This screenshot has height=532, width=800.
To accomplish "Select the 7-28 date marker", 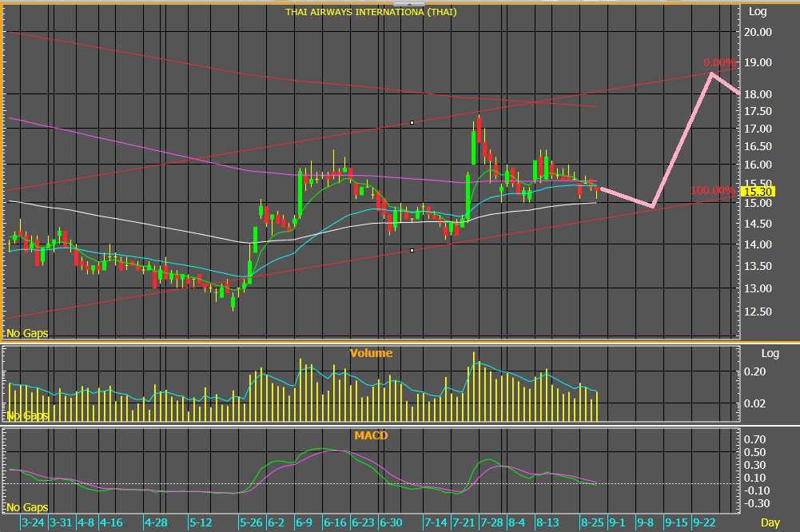I will [492, 523].
